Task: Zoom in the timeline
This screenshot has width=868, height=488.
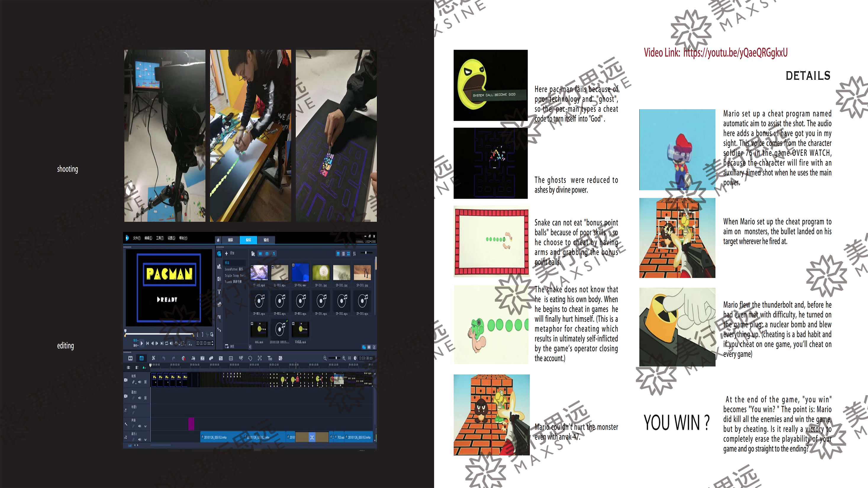Action: coord(344,358)
